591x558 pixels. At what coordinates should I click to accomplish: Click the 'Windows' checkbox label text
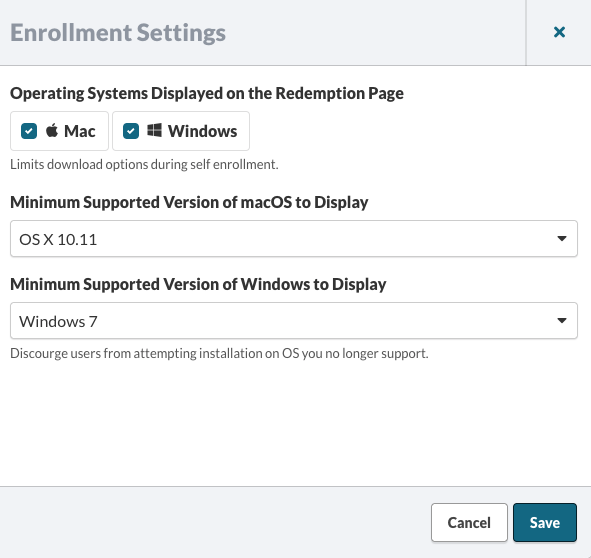(202, 131)
